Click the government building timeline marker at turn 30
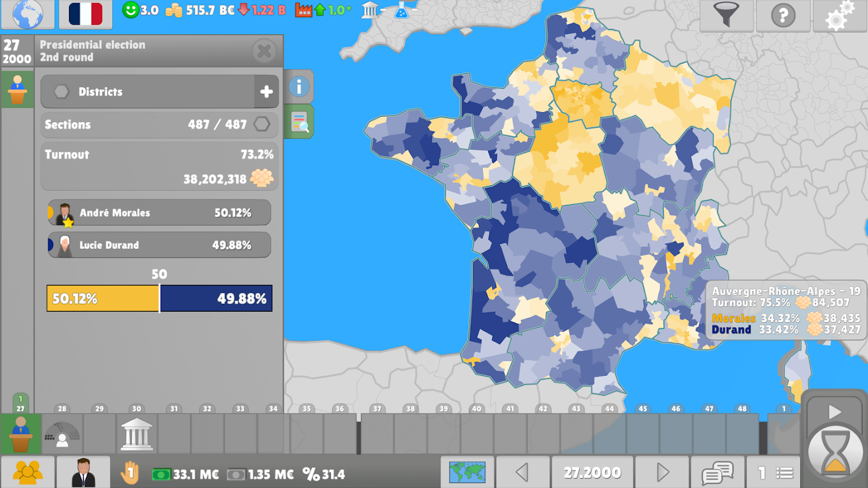This screenshot has height=488, width=868. (x=137, y=434)
